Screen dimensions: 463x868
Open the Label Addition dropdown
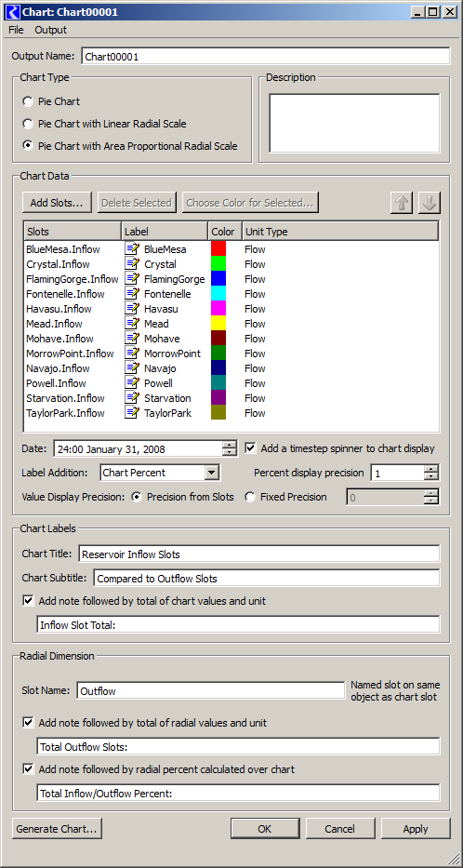pyautogui.click(x=212, y=473)
